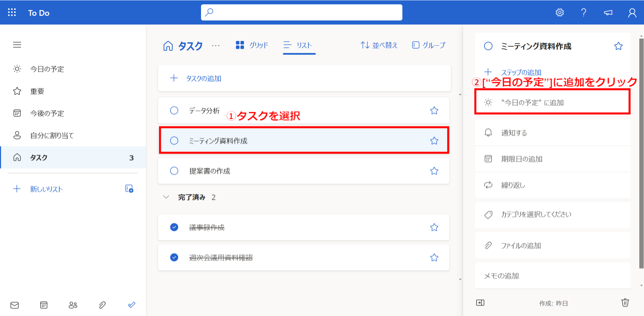The height and width of the screenshot is (316, 644).
Task: Open the Settings gear icon
Action: (559, 12)
